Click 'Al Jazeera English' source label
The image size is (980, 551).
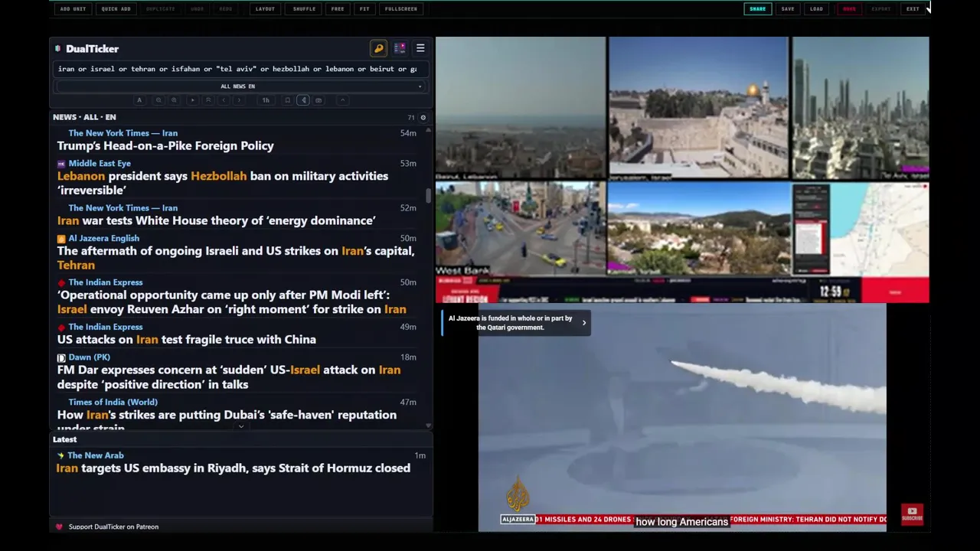[x=104, y=239]
